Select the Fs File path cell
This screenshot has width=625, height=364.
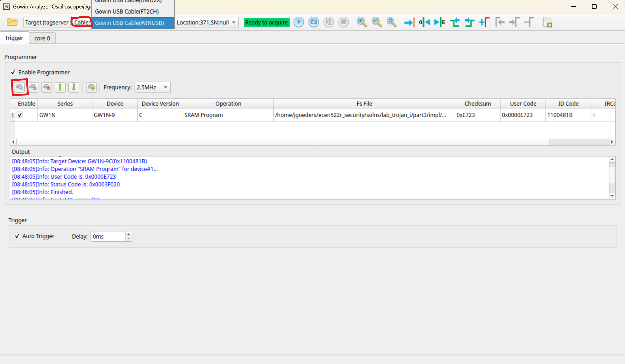364,115
